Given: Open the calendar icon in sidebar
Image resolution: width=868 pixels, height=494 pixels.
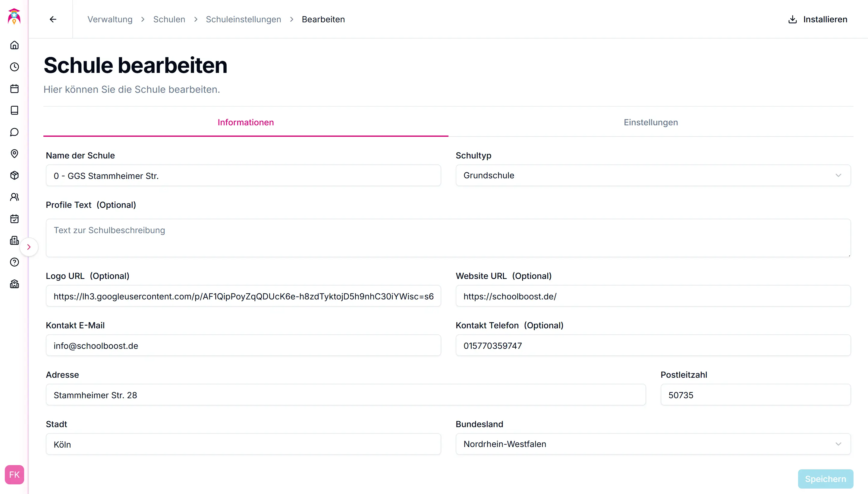Looking at the screenshot, I should coord(14,89).
